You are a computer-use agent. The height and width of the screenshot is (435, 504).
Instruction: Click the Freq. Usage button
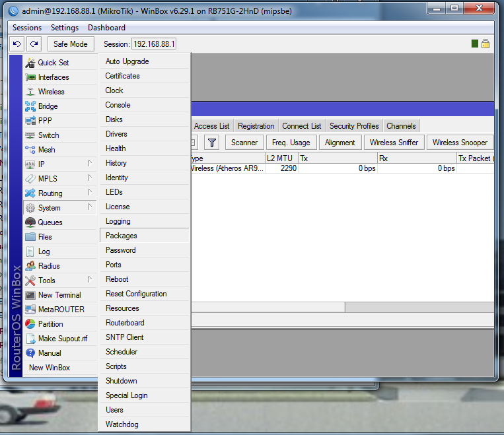[291, 143]
